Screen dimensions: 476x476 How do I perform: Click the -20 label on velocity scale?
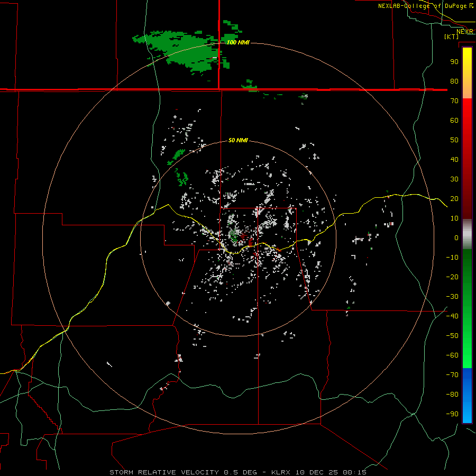tap(452, 277)
